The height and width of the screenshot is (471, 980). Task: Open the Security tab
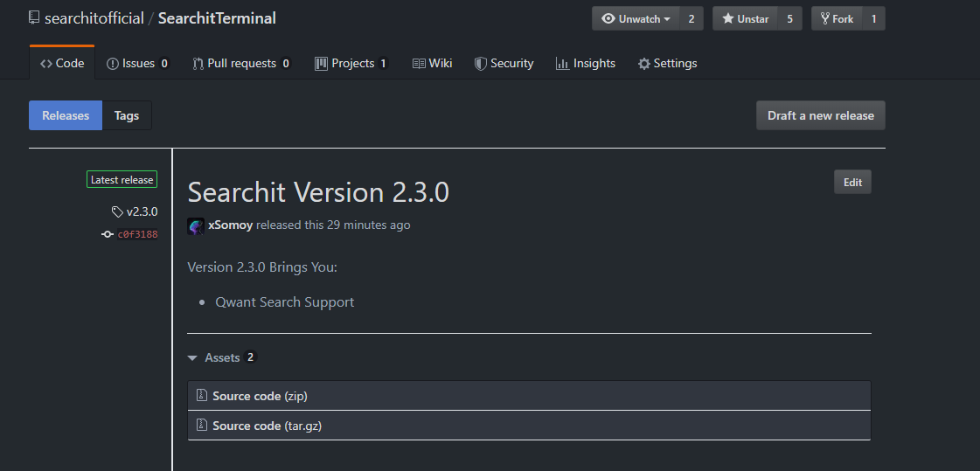tap(504, 63)
